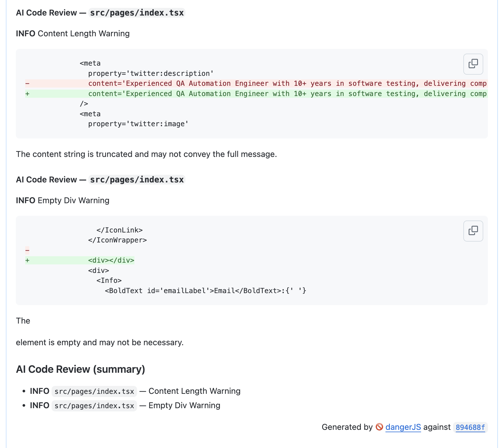Click 'The content string is truncated' sentence

click(146, 154)
